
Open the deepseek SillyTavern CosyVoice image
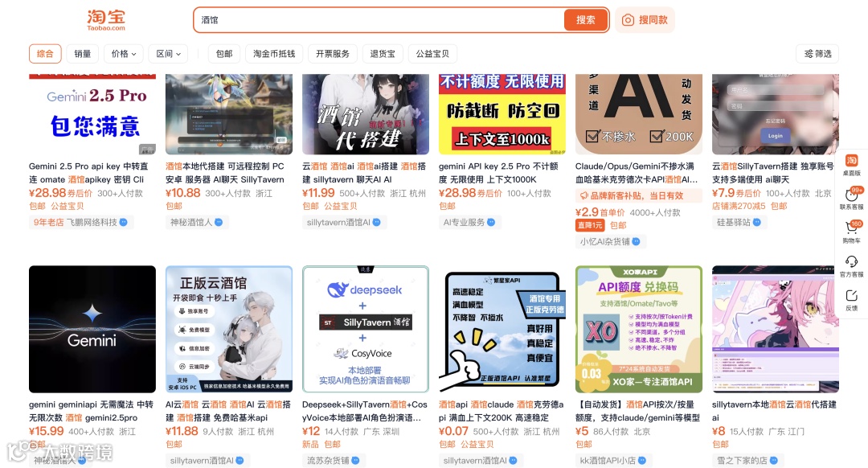pyautogui.click(x=366, y=329)
